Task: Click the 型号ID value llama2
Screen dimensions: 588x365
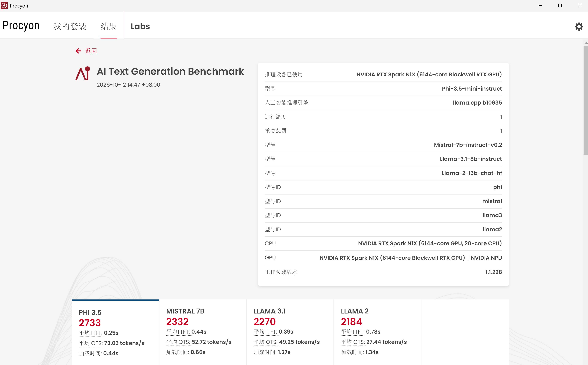Action: [x=492, y=229]
